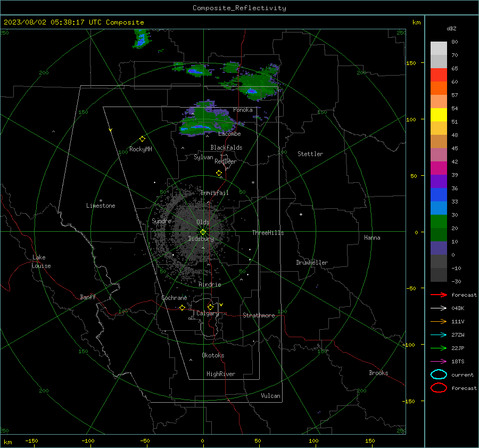Click the Sylvan town label

(203, 157)
